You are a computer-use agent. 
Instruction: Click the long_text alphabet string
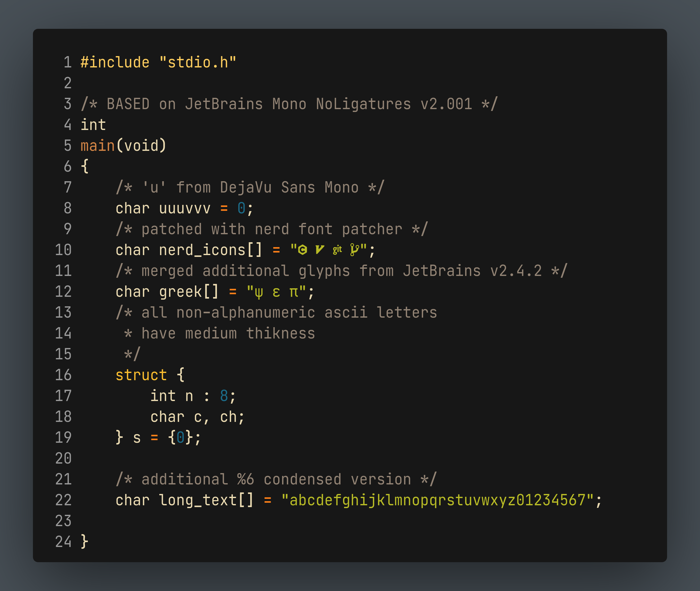pos(437,500)
